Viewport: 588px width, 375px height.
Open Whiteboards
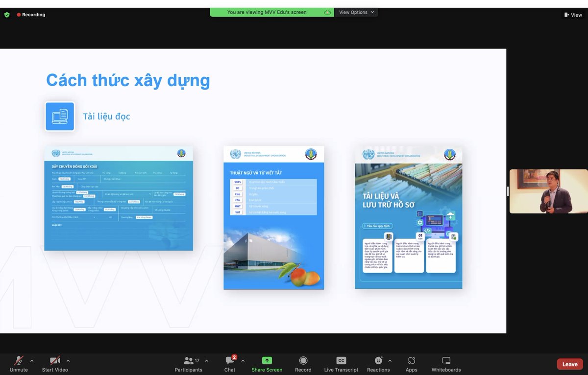tap(446, 364)
